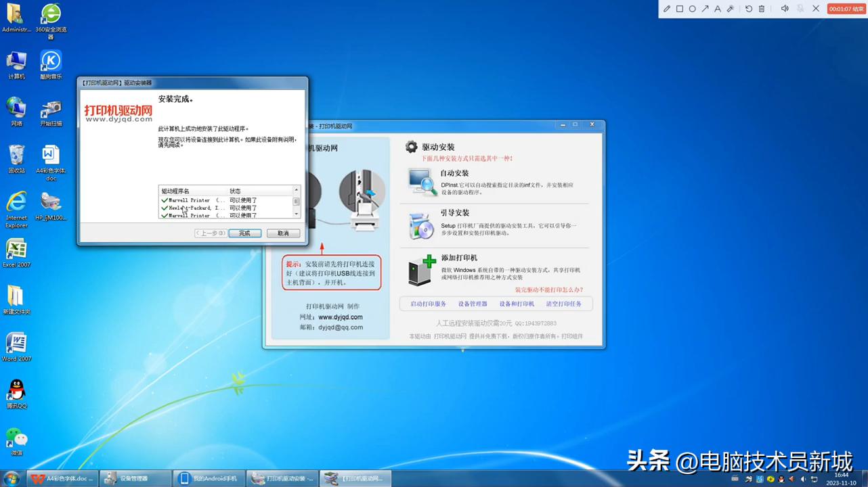868x487 pixels.
Task: Stop recording via the red timer button
Action: tap(846, 9)
